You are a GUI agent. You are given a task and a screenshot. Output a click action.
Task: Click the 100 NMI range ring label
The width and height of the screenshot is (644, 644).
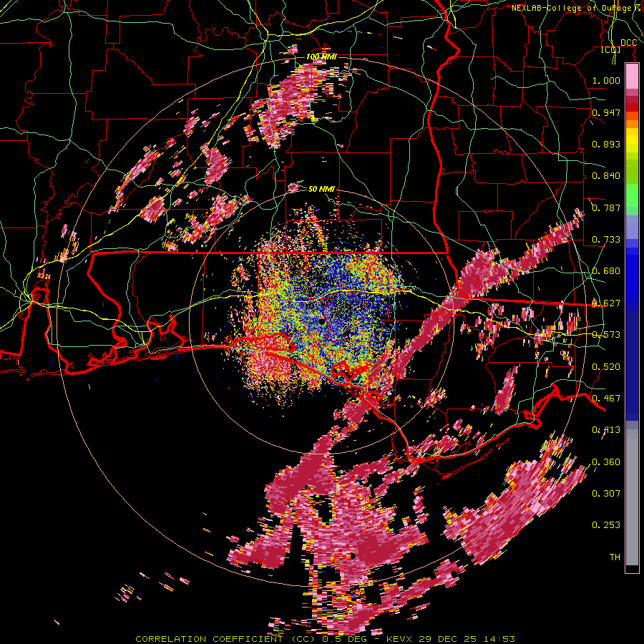click(321, 57)
